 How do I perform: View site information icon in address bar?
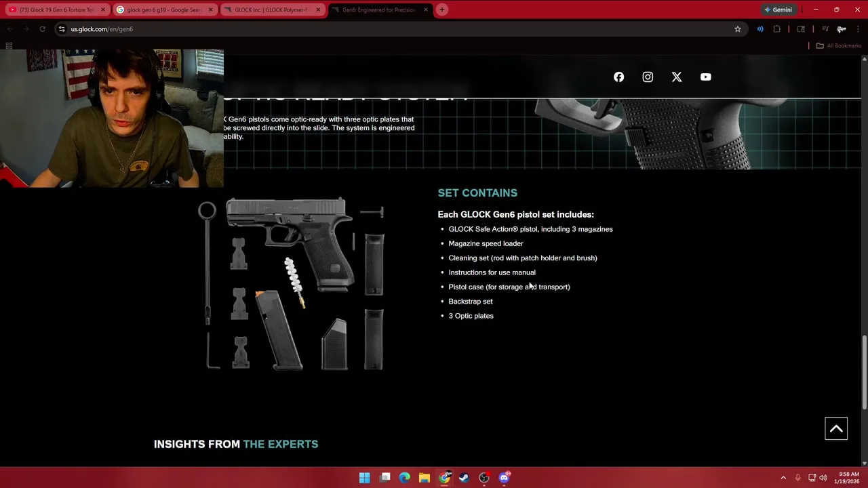(x=62, y=29)
